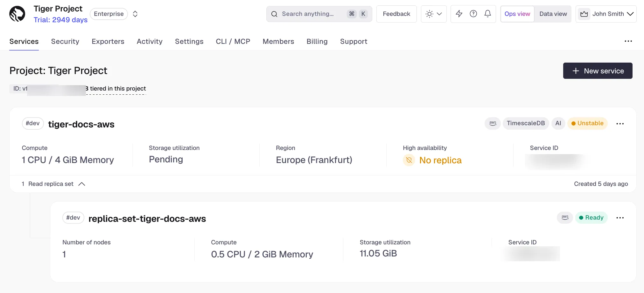Click the Pending storage utilization value

(166, 160)
